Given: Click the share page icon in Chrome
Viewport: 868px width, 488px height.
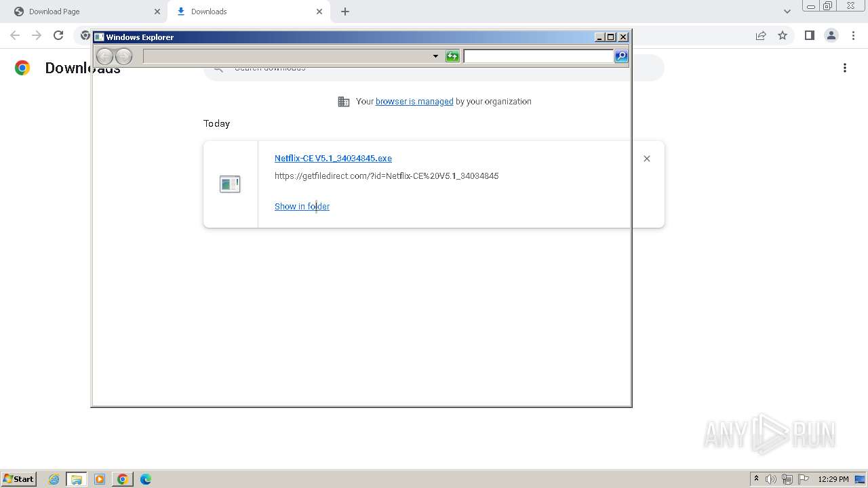Looking at the screenshot, I should tap(761, 35).
